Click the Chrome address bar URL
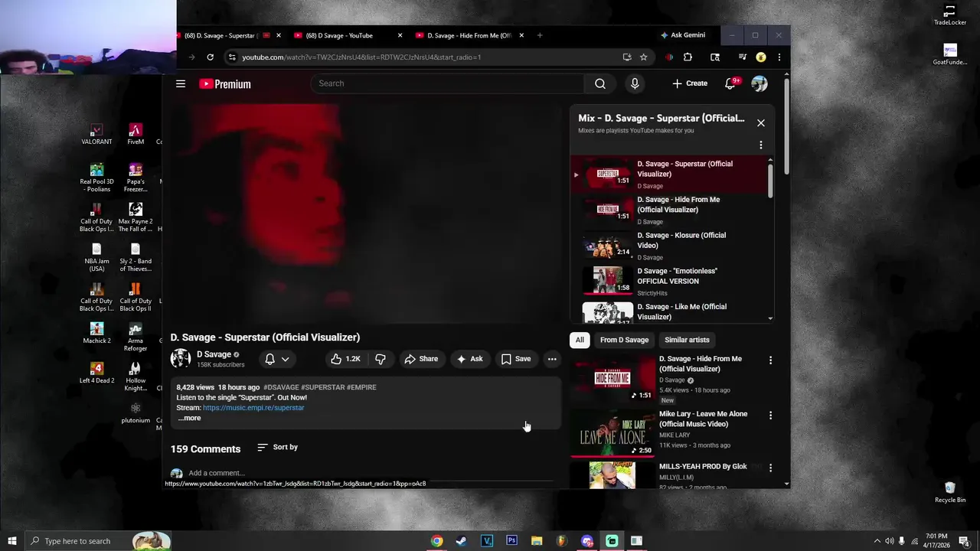Viewport: 980px width, 551px height. (361, 57)
